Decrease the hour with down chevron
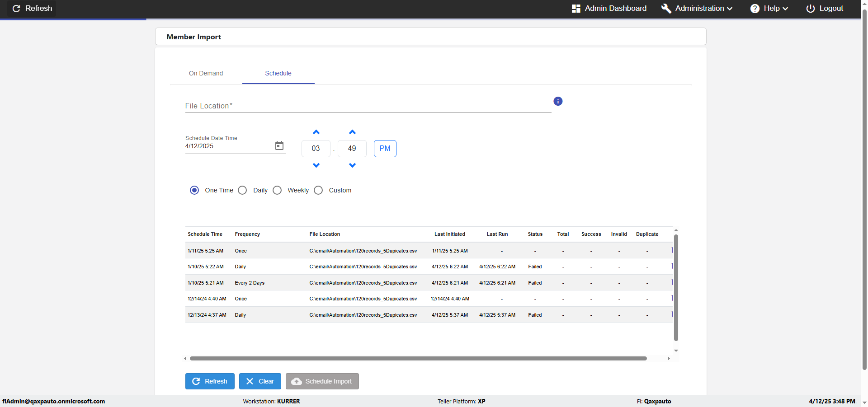This screenshot has width=868, height=407. (316, 165)
